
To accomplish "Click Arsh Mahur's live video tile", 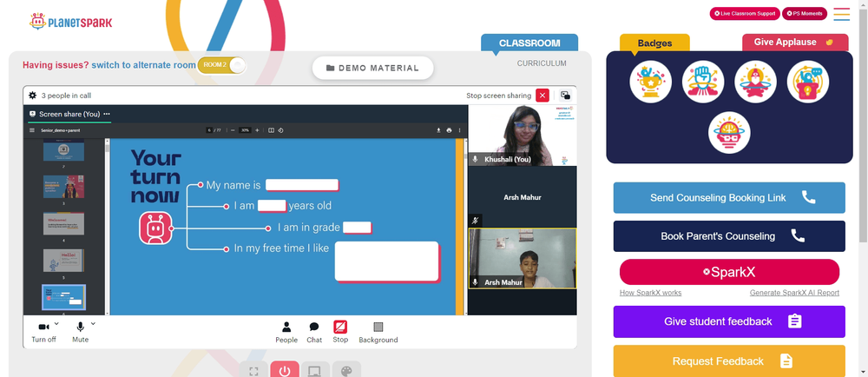I will (x=523, y=259).
